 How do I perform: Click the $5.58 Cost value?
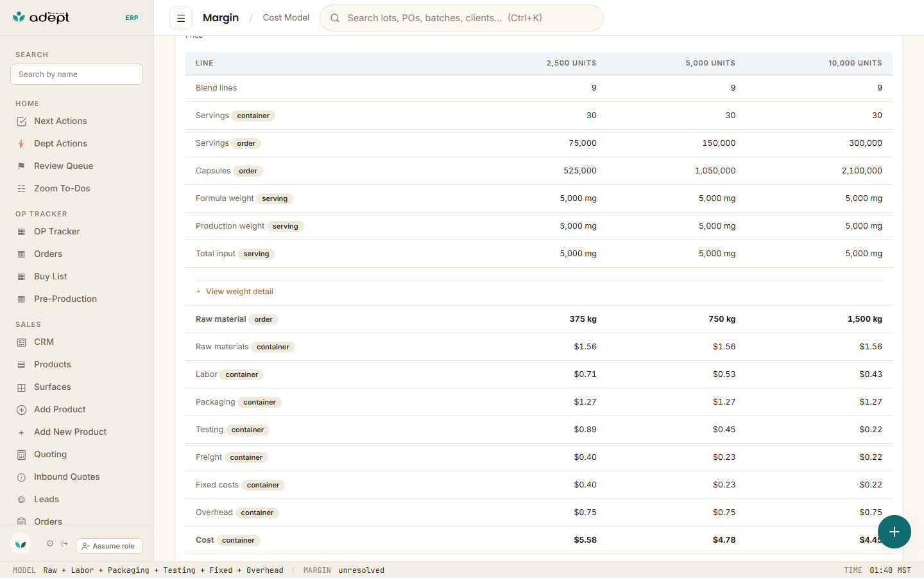pyautogui.click(x=585, y=540)
